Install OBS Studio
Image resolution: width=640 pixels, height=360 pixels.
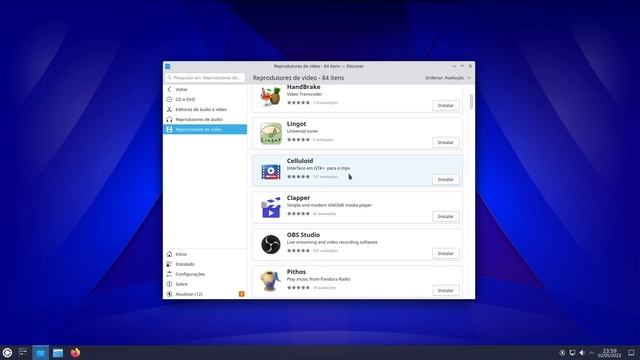[x=445, y=253]
